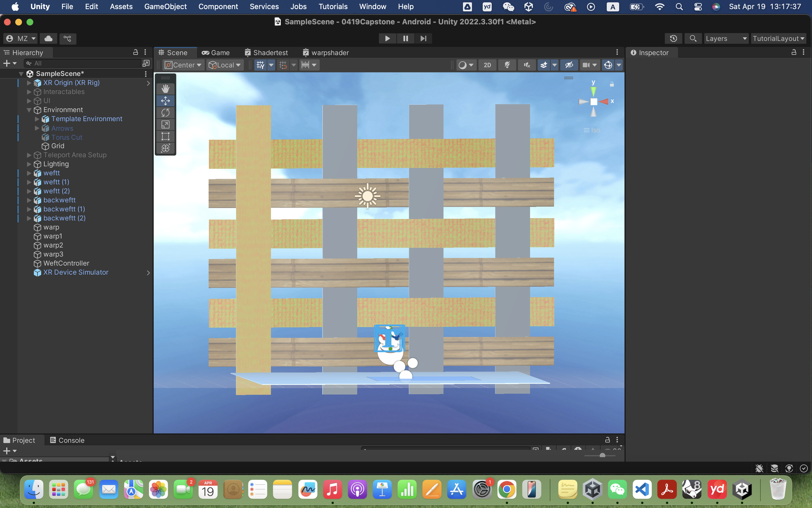Mute scene audio toggle
The height and width of the screenshot is (508, 812).
[527, 65]
